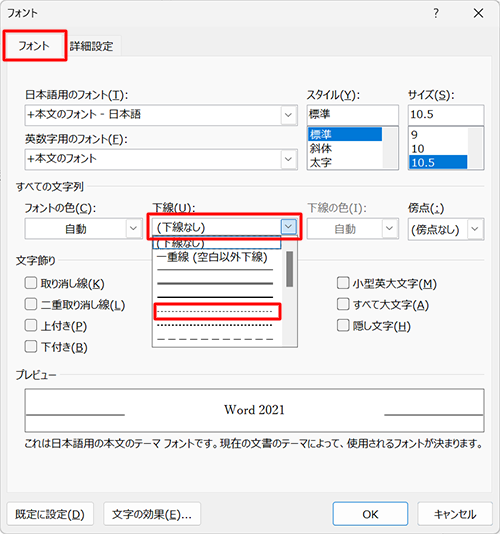The image size is (500, 534).
Task: Select the thin dotted underline style
Action: click(217, 312)
